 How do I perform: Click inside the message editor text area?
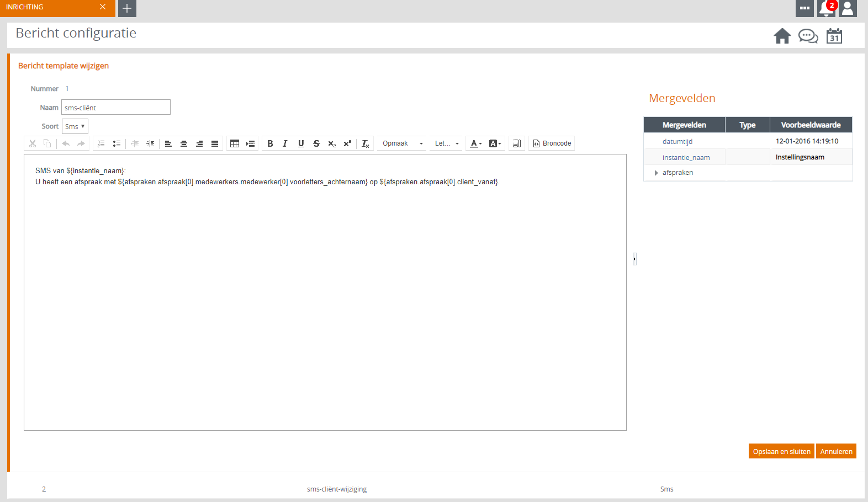[325, 292]
